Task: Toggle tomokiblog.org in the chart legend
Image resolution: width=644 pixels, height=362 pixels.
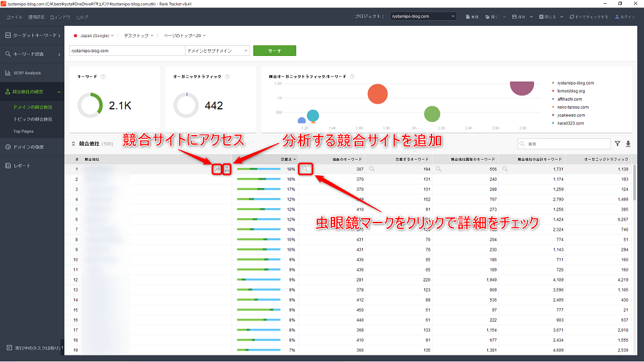Action: pos(571,91)
